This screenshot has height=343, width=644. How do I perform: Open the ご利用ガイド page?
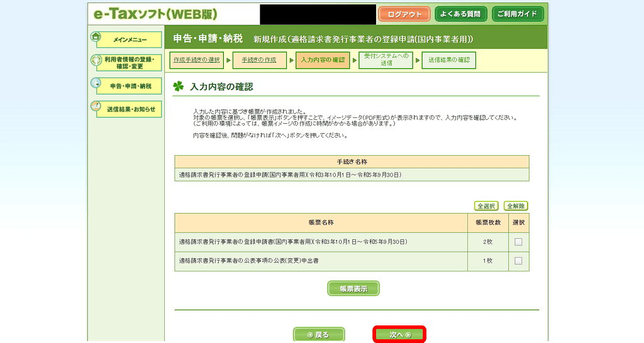[x=517, y=14]
